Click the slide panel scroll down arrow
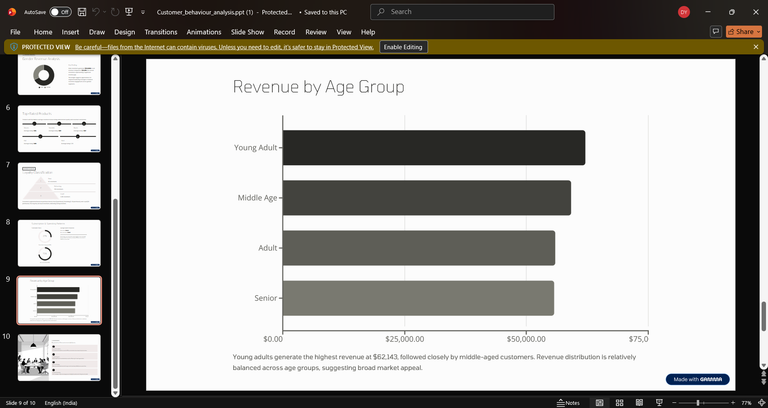The width and height of the screenshot is (768, 408). pyautogui.click(x=116, y=392)
